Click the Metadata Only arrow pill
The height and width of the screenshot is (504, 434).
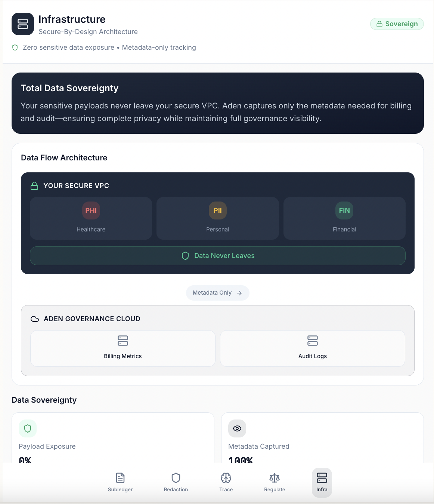[x=218, y=293]
